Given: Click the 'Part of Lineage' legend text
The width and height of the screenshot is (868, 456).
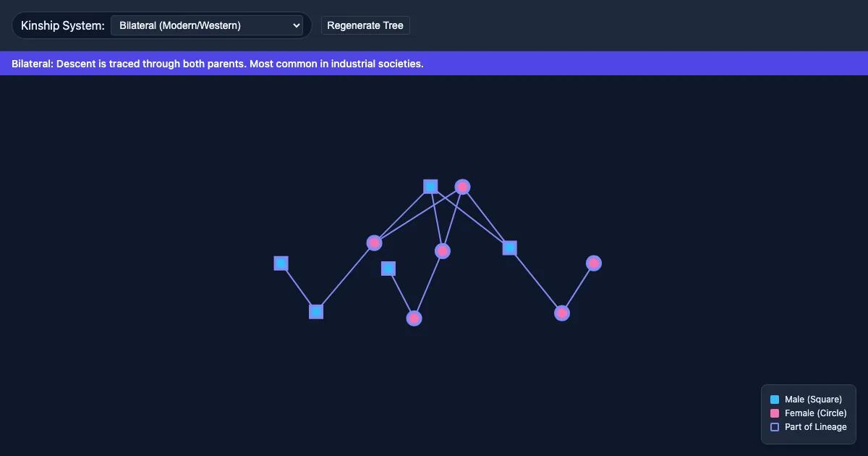Looking at the screenshot, I should tap(816, 427).
